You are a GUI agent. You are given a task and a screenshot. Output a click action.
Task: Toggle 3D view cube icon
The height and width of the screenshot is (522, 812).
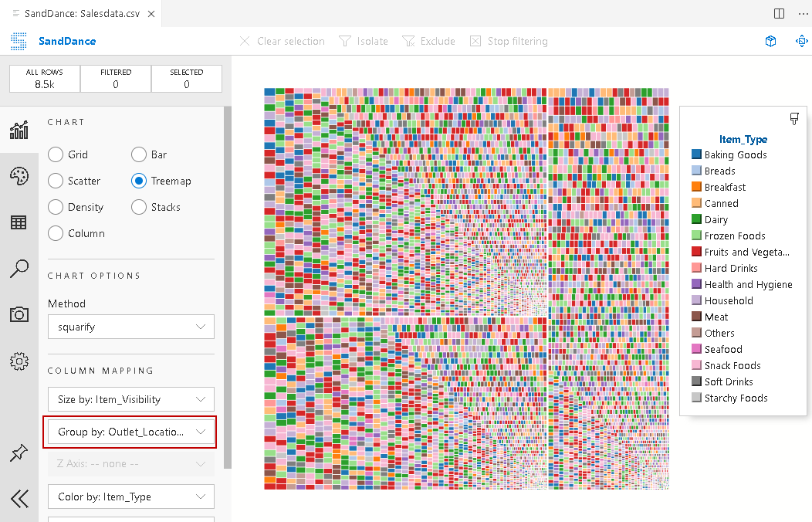click(x=770, y=41)
